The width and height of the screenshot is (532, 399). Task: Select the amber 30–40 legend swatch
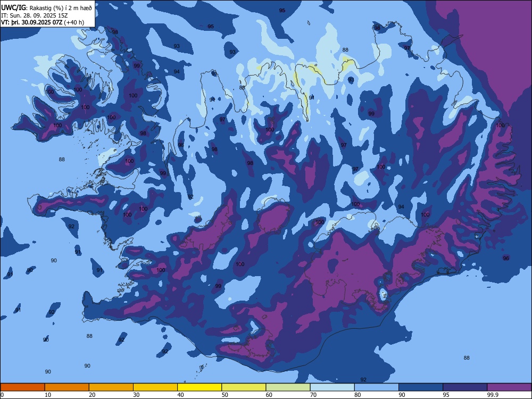(x=155, y=387)
